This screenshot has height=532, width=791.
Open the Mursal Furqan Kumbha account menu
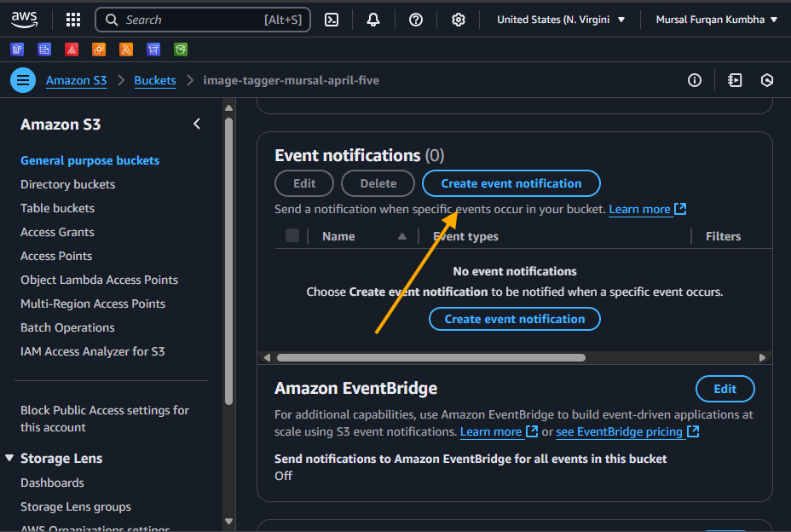click(x=717, y=20)
